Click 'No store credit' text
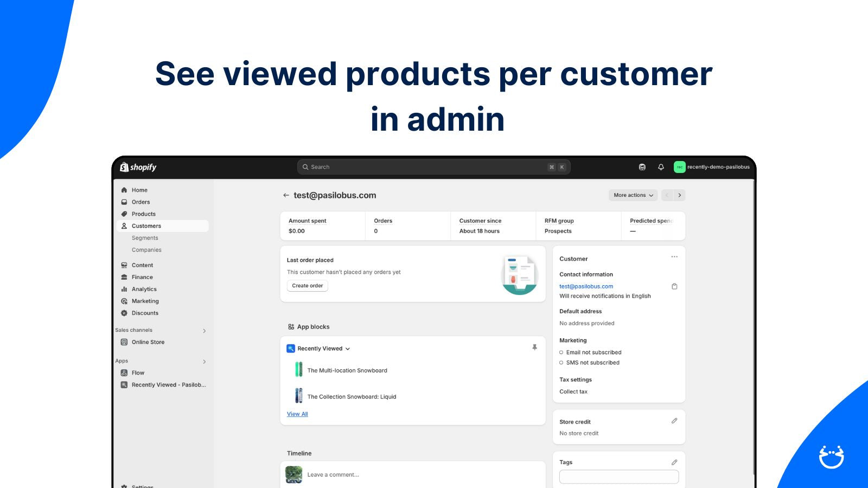This screenshot has width=868, height=488. [579, 433]
